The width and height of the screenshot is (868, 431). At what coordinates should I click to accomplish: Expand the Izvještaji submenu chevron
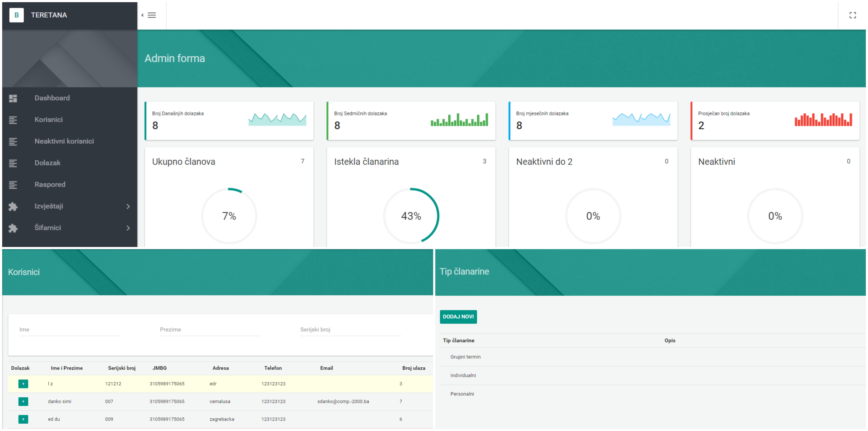128,206
